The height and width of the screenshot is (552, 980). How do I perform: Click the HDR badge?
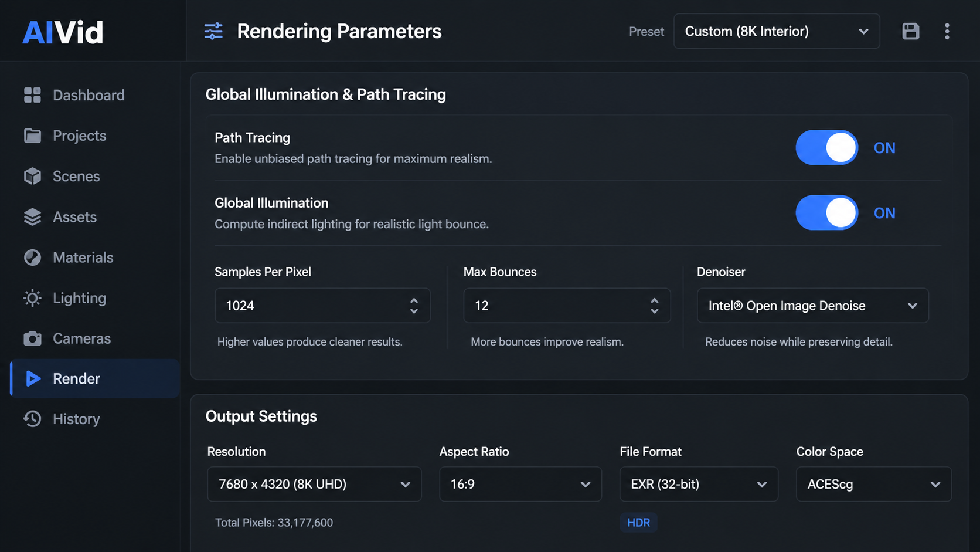(638, 523)
